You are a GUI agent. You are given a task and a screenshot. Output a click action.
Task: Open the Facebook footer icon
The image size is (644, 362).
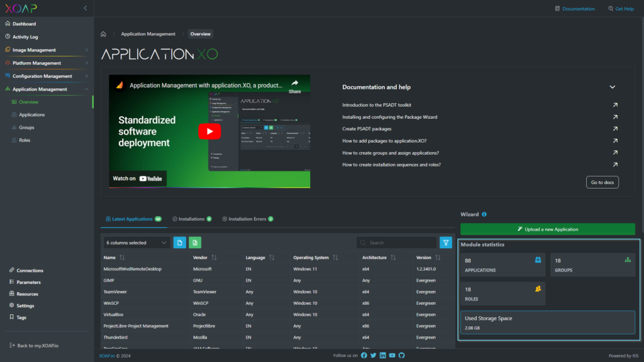pos(364,356)
